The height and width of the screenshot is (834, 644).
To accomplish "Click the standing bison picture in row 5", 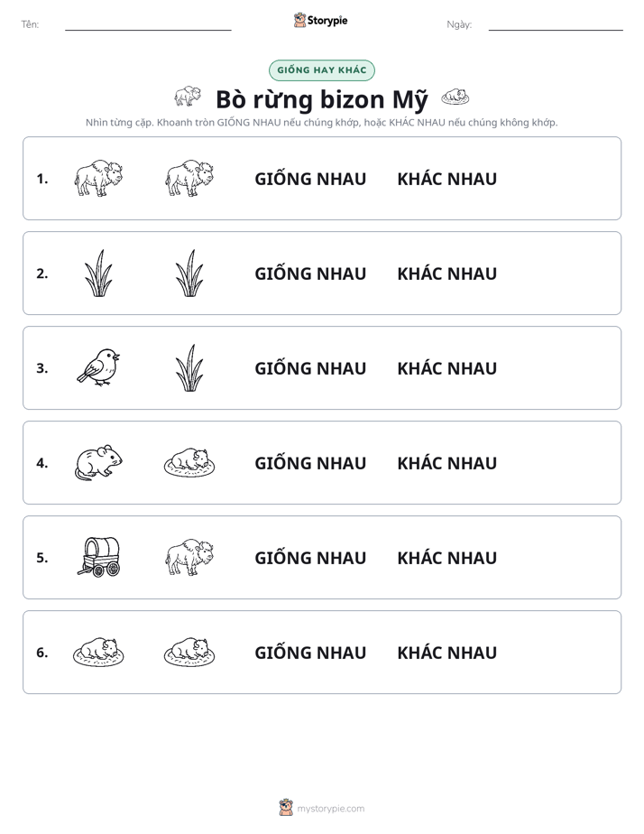I will 189,558.
